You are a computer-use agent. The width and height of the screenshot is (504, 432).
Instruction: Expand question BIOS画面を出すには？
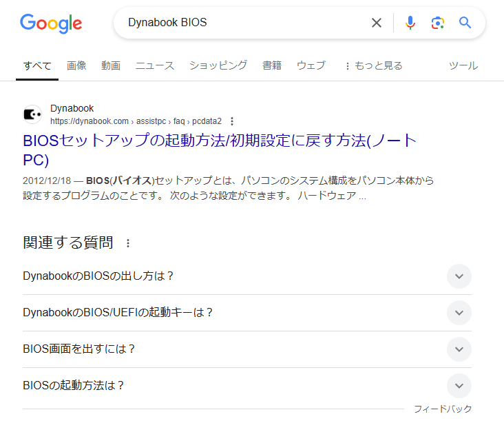tap(459, 349)
